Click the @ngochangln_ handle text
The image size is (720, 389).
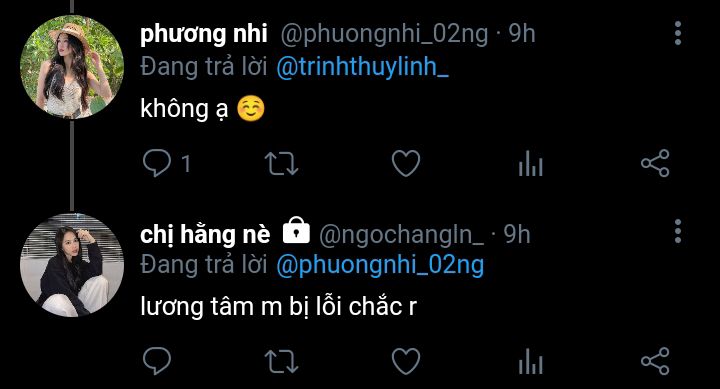click(401, 235)
